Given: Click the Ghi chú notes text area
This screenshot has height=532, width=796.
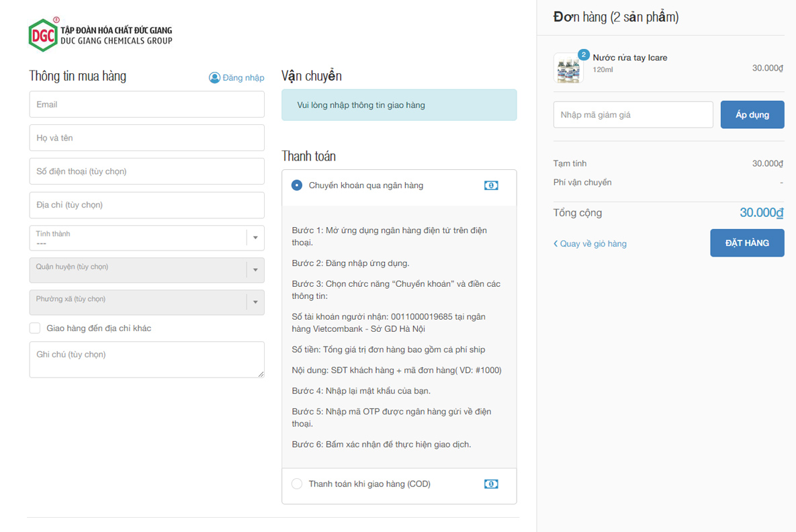Looking at the screenshot, I should tap(146, 359).
